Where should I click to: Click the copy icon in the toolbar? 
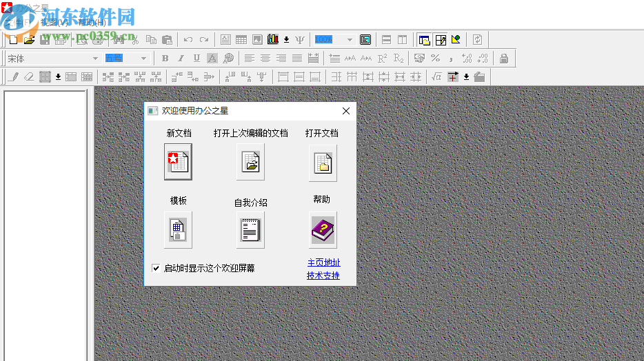[x=151, y=40]
